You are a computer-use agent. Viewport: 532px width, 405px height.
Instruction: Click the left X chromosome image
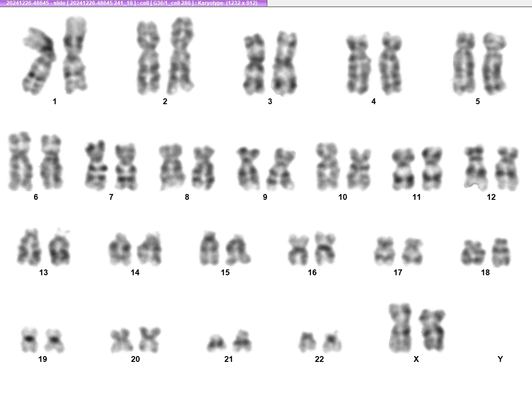401,328
